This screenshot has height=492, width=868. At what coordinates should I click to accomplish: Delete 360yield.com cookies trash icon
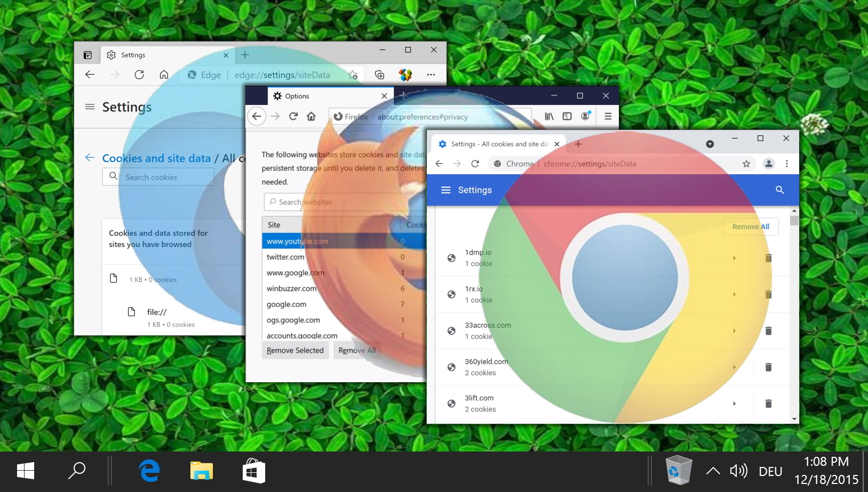point(769,367)
